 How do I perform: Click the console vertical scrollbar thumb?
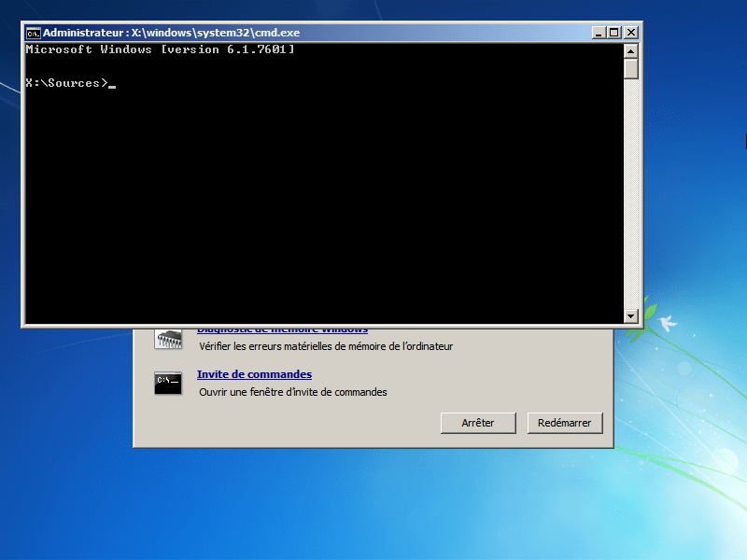click(631, 68)
